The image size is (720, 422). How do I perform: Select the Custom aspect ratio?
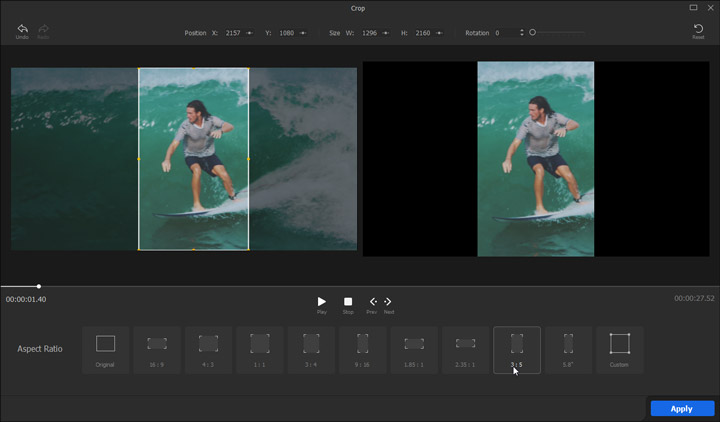pos(619,350)
